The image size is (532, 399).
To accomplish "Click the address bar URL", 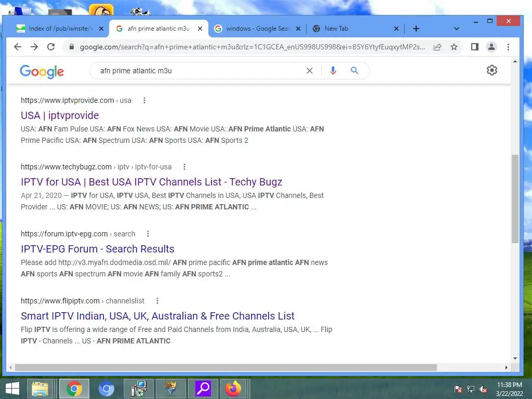I will (x=252, y=47).
